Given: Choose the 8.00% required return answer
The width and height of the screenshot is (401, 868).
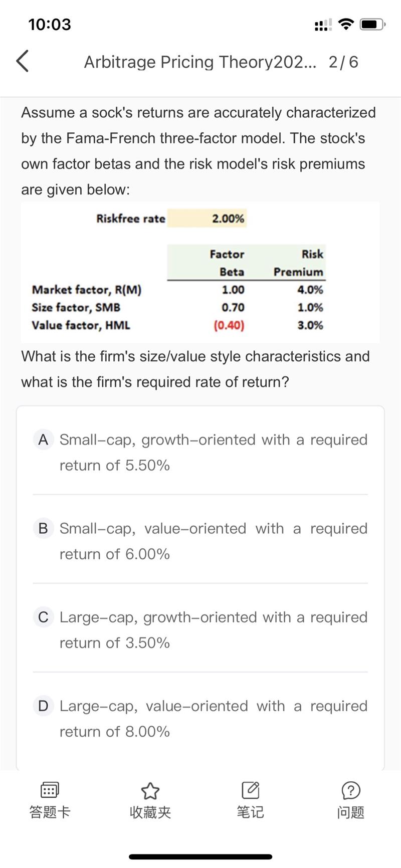Looking at the screenshot, I should [x=213, y=719].
